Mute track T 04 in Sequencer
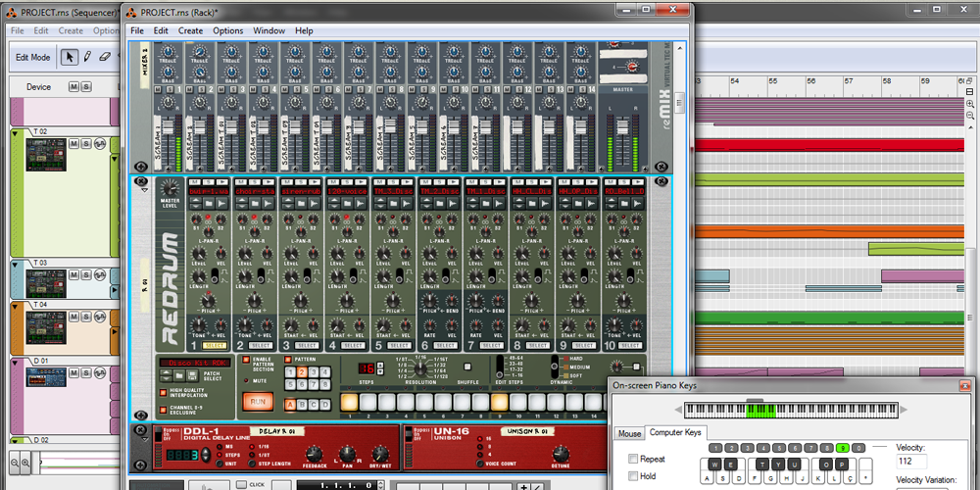980x490 pixels. point(73,317)
